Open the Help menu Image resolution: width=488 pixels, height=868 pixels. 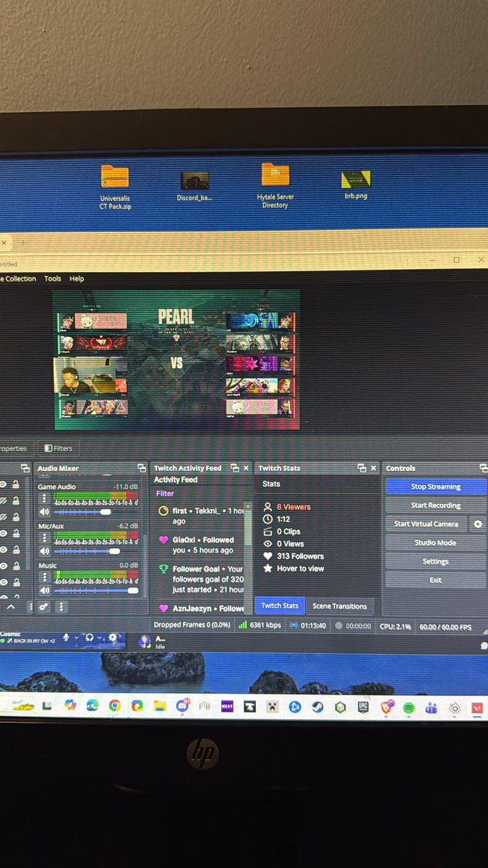click(x=77, y=278)
